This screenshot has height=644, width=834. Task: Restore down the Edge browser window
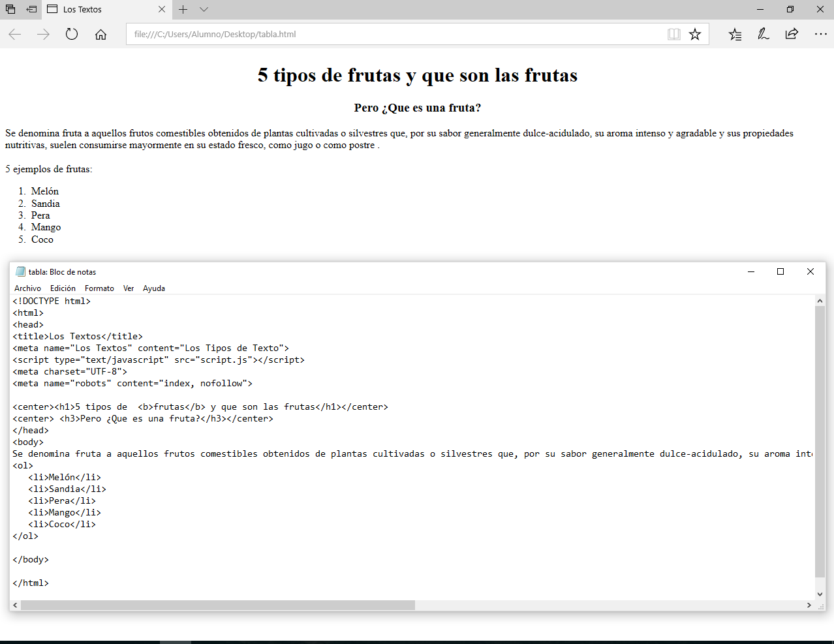(x=790, y=9)
